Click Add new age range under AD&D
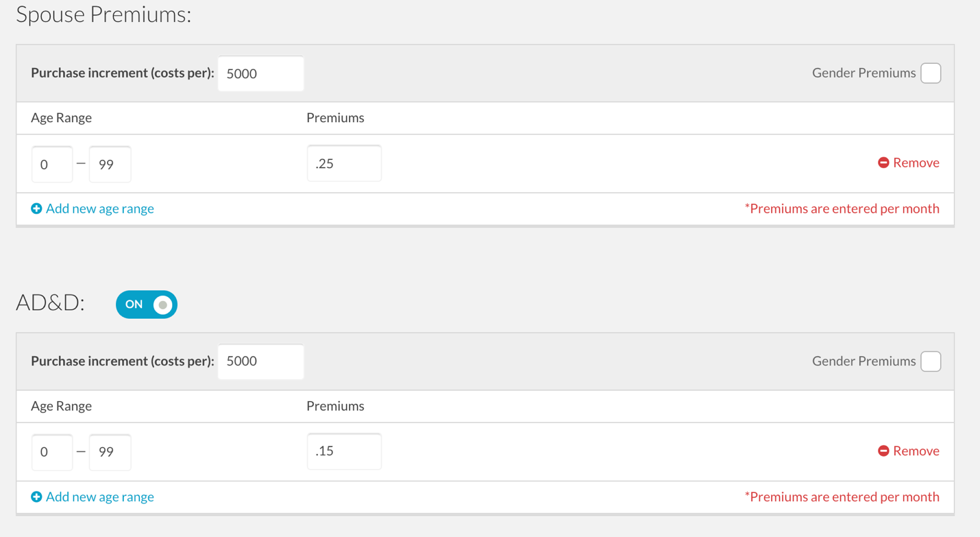 pos(99,497)
